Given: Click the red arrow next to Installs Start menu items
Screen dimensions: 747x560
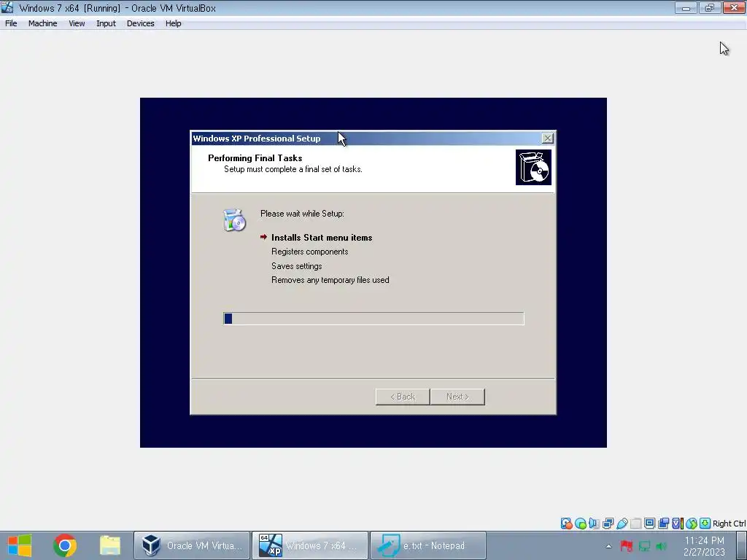Looking at the screenshot, I should point(263,237).
